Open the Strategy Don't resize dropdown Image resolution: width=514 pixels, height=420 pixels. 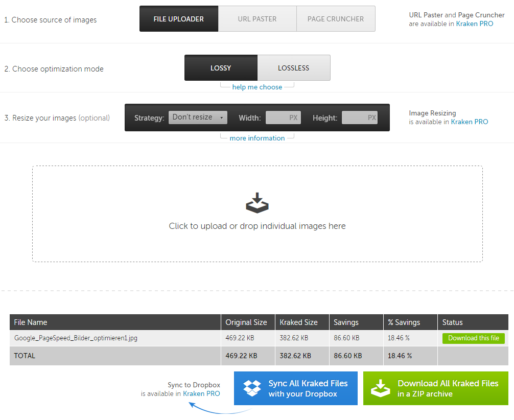coord(198,118)
